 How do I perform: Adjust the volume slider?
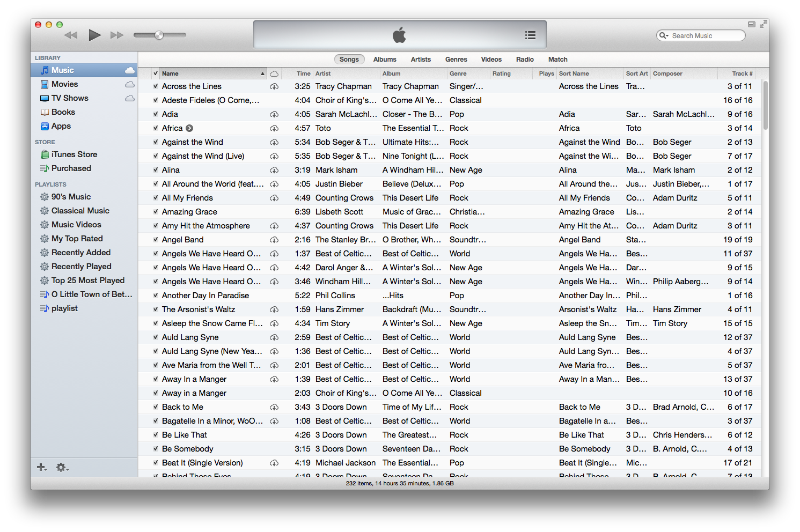point(159,35)
